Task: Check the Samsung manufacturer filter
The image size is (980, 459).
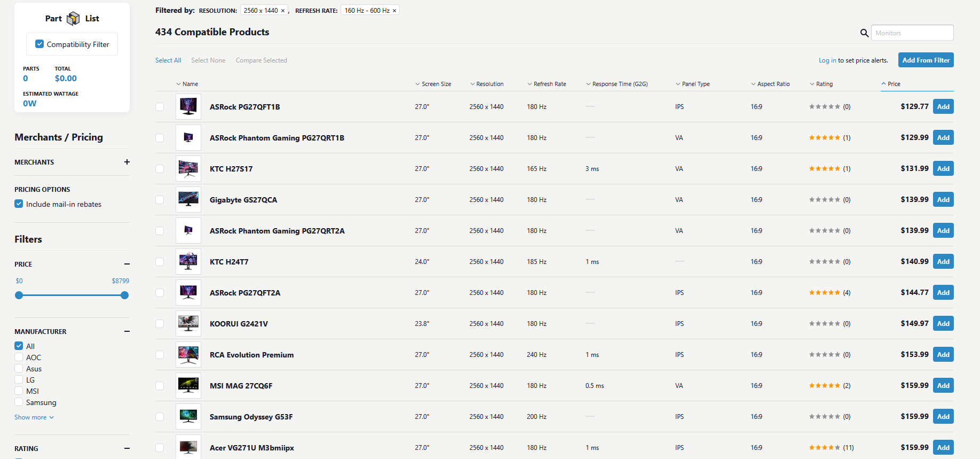Action: pos(19,402)
